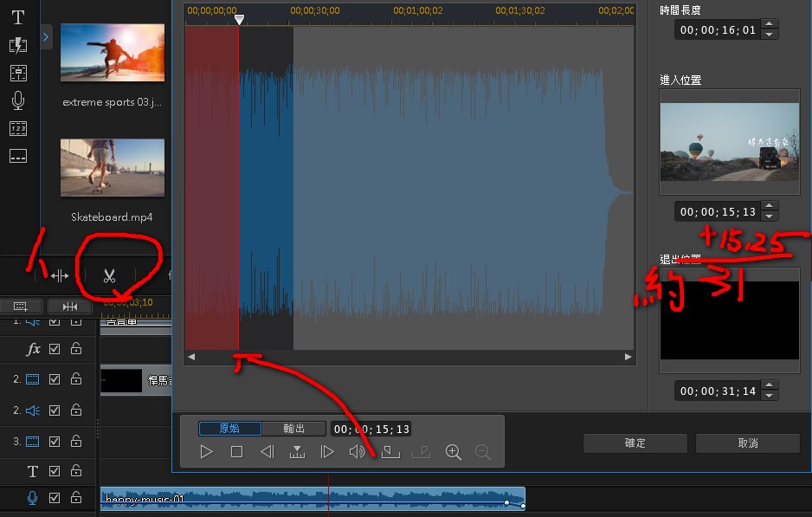Image resolution: width=812 pixels, height=517 pixels.
Task: Toggle the fx track enable checkbox
Action: [x=55, y=349]
